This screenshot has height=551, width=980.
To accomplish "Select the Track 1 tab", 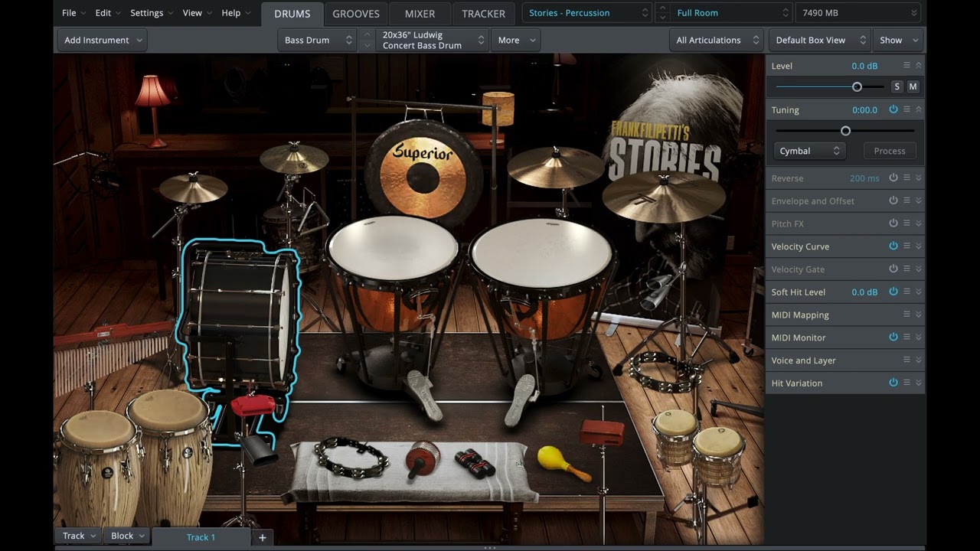I will [x=201, y=537].
